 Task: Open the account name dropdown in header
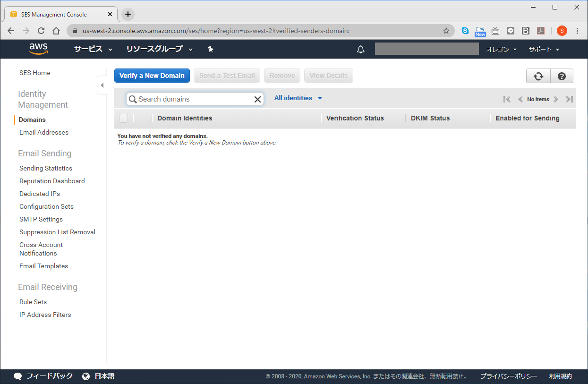(427, 49)
